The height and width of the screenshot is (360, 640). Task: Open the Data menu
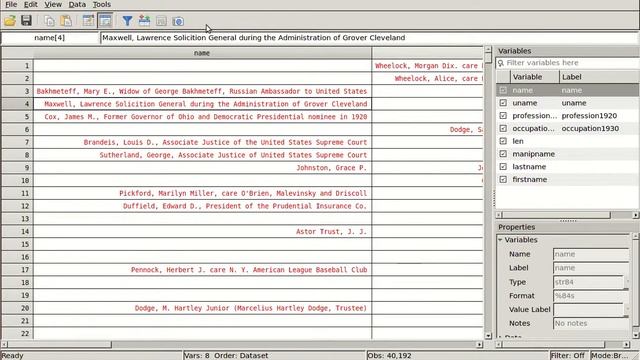click(77, 4)
